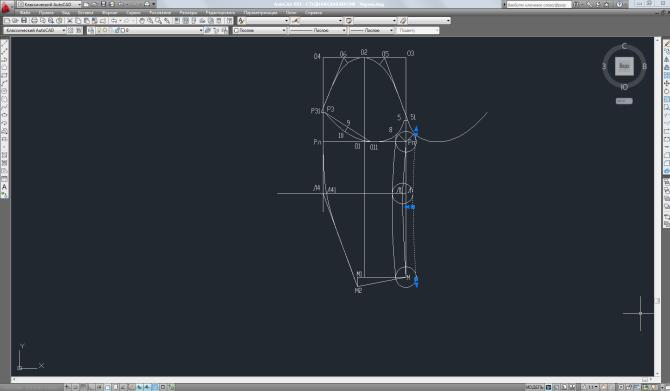Open the Справка menu
This screenshot has height=391, width=670.
click(x=313, y=12)
